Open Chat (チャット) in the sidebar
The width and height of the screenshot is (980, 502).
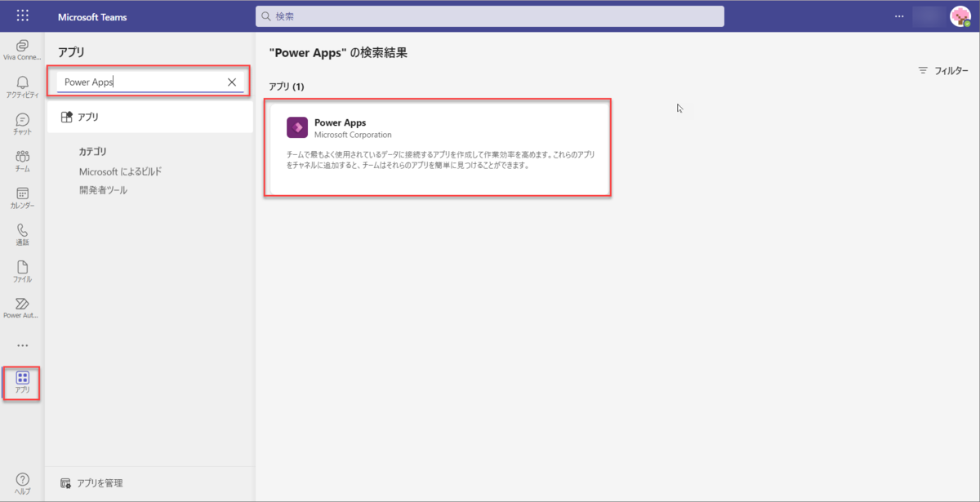pyautogui.click(x=23, y=123)
